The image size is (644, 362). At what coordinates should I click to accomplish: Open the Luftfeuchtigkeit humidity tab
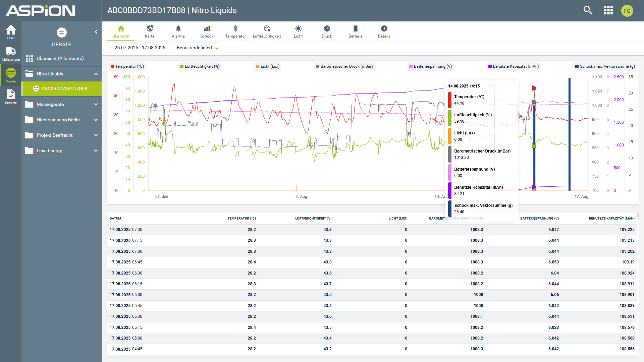click(267, 32)
